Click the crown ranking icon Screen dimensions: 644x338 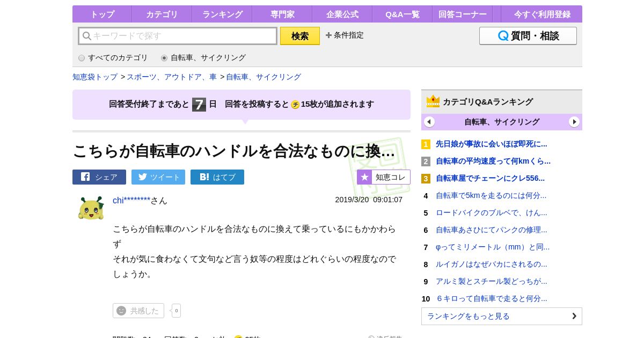point(433,101)
